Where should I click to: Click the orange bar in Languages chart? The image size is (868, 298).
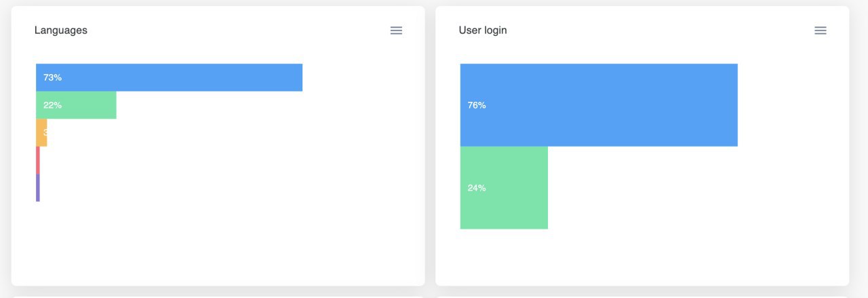[41, 132]
